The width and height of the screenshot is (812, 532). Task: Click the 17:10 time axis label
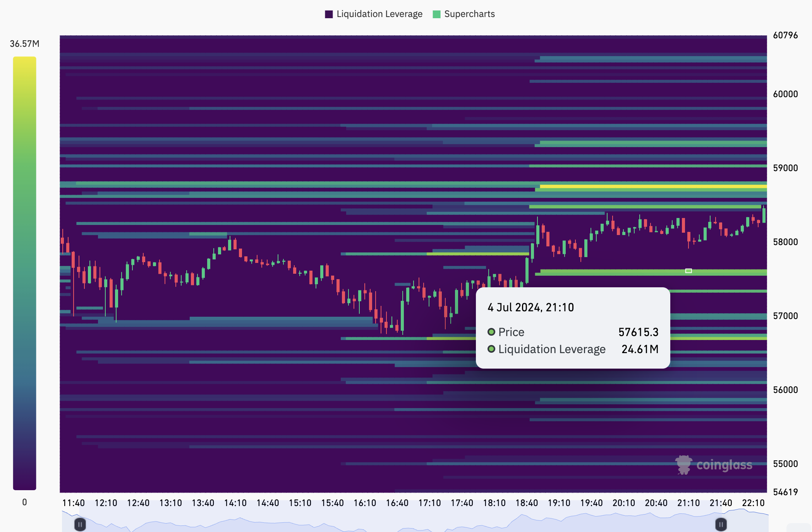(x=429, y=503)
